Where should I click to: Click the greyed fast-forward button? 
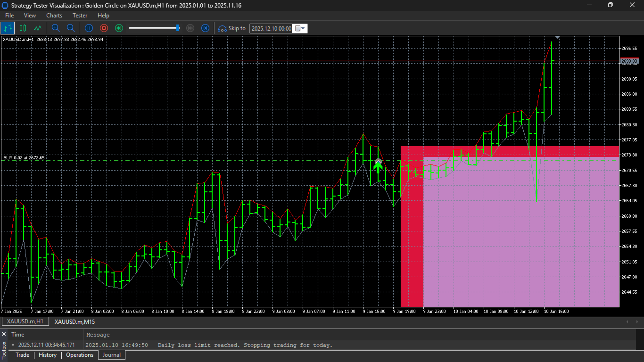(x=190, y=28)
